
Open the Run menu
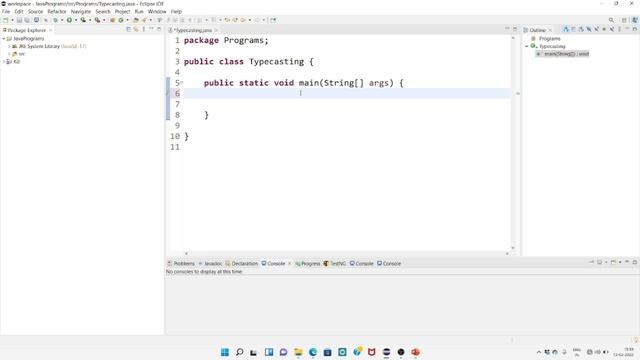tap(139, 11)
